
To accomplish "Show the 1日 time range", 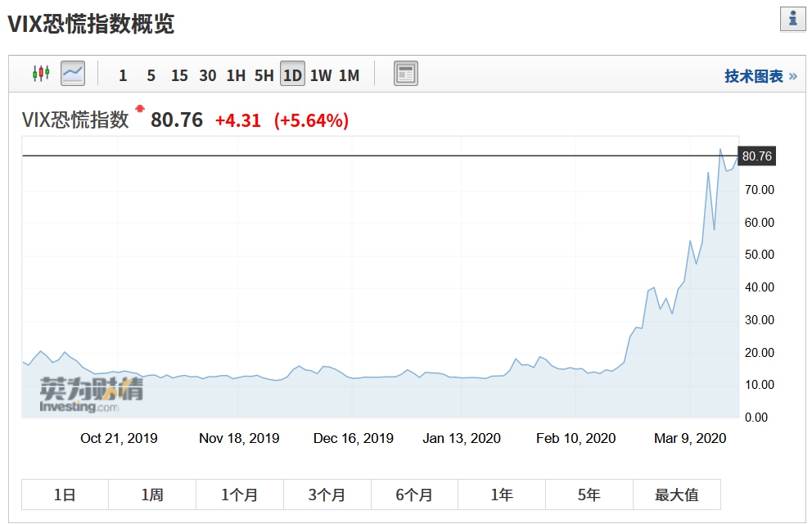I will click(65, 495).
